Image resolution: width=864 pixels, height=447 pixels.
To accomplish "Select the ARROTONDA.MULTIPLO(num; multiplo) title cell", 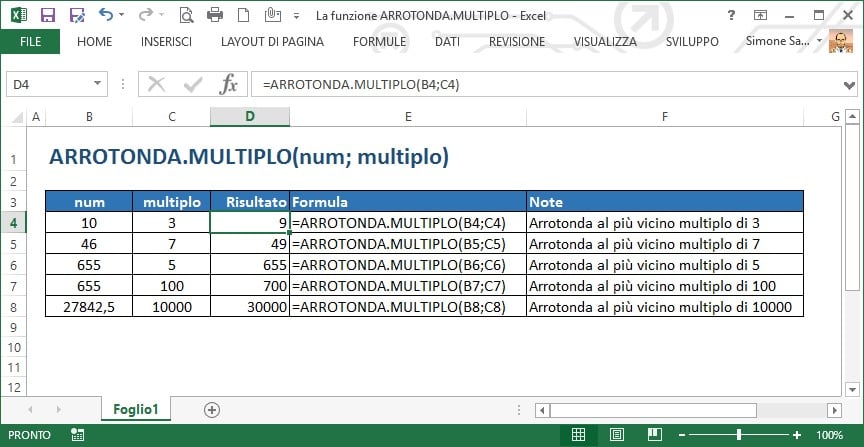I will (249, 157).
